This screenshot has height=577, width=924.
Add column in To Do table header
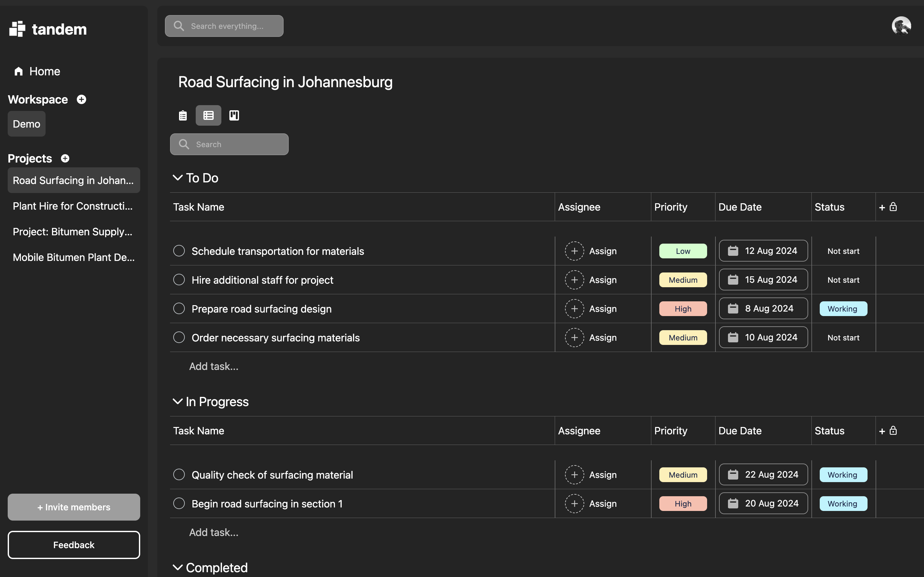[882, 207]
